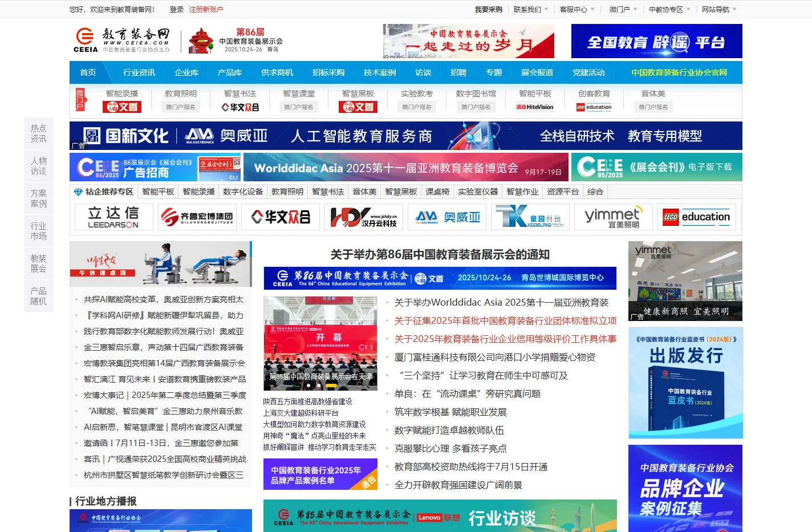Open article 邀请函丨7月11日-13日，金三惠邀您参加第
812x532 pixels.
coord(161,443)
